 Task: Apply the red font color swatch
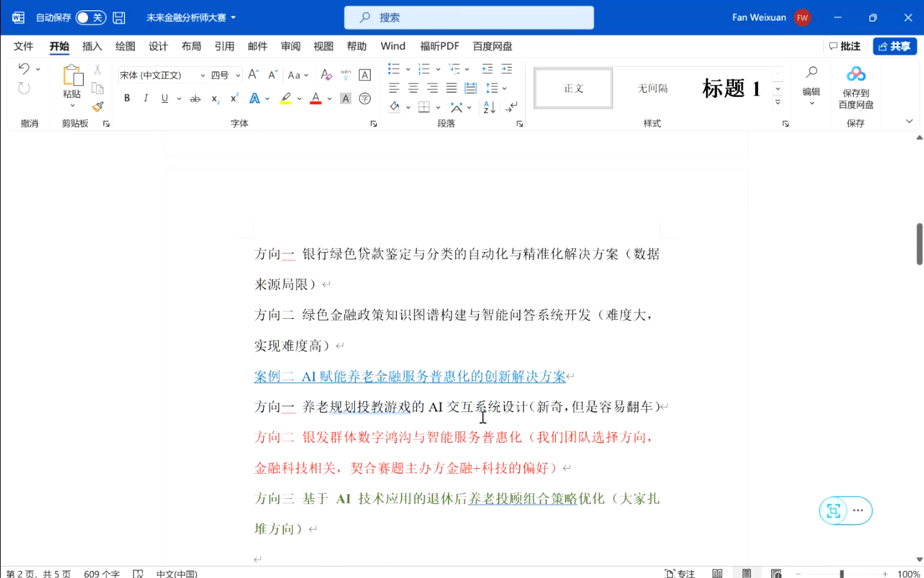tap(315, 98)
